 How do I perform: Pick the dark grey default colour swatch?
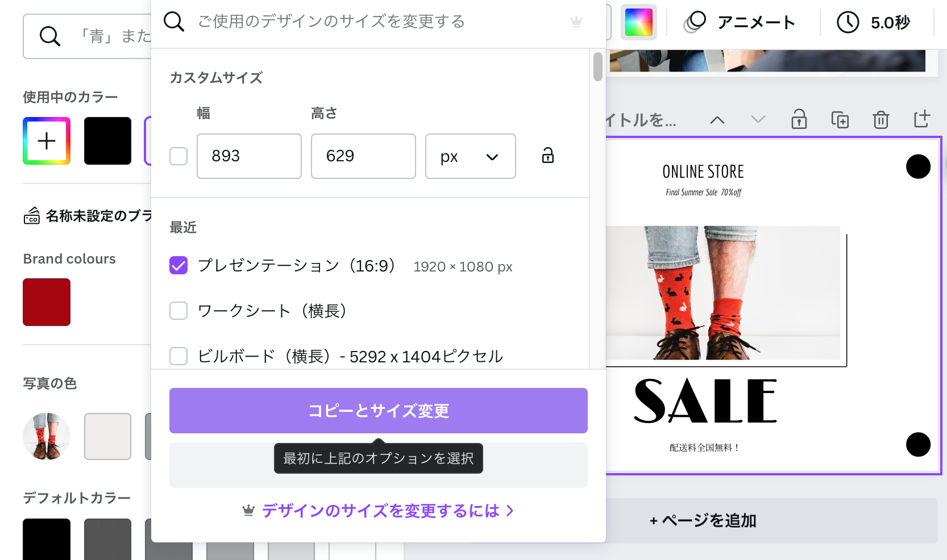coord(108,539)
